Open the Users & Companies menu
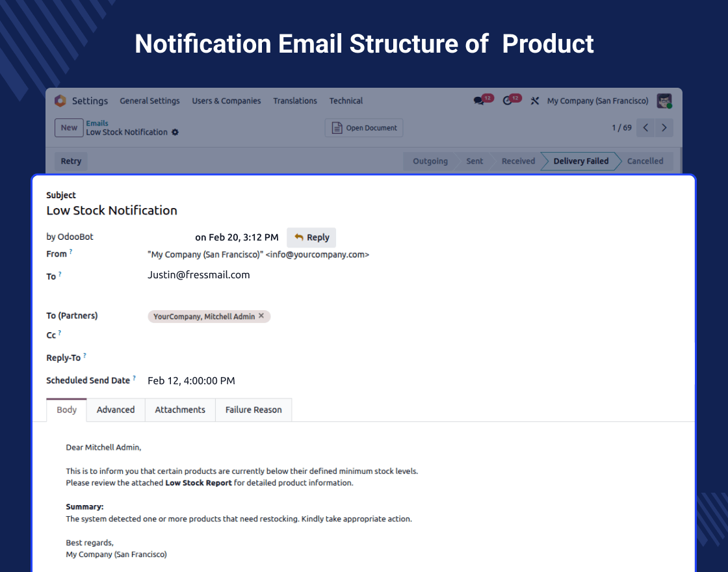 pyautogui.click(x=226, y=101)
